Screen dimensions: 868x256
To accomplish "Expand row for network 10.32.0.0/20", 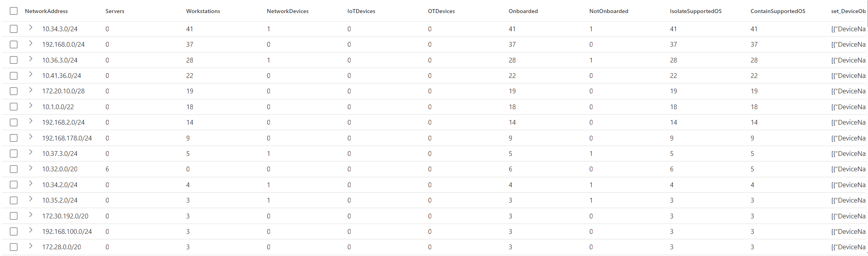I will pos(30,168).
